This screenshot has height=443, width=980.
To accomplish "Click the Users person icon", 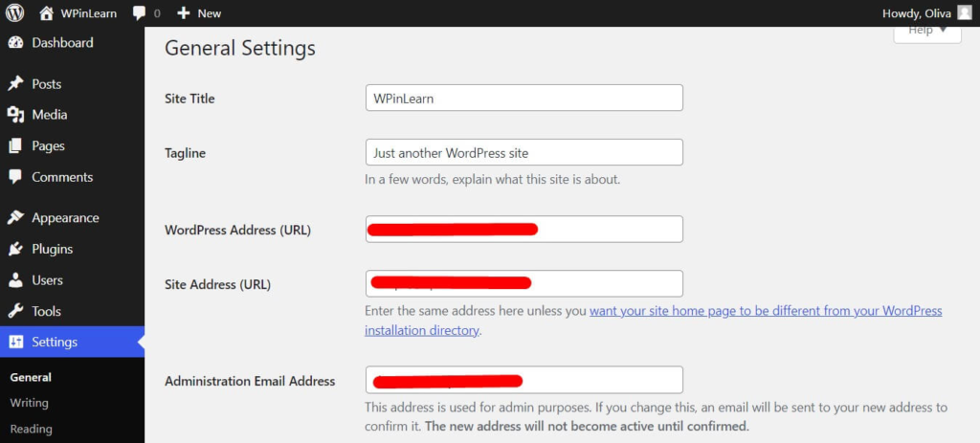I will click(x=15, y=280).
